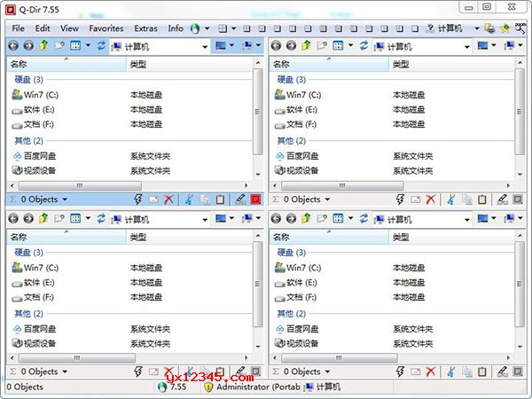Click paste clipboard icon in top-left pane
Viewport: 532px width, 399px height.
tap(220, 199)
